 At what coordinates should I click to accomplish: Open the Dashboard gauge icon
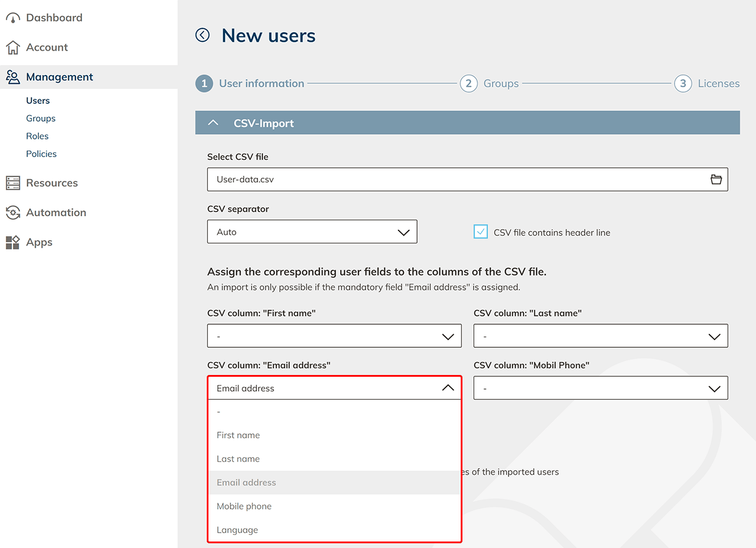(x=12, y=18)
